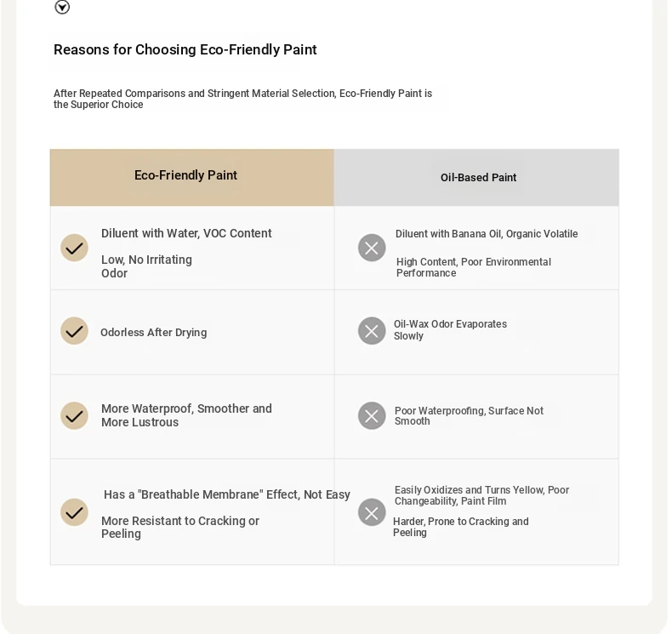Click checkmark icon beside Diluent with Water
The image size is (672, 634).
[74, 248]
